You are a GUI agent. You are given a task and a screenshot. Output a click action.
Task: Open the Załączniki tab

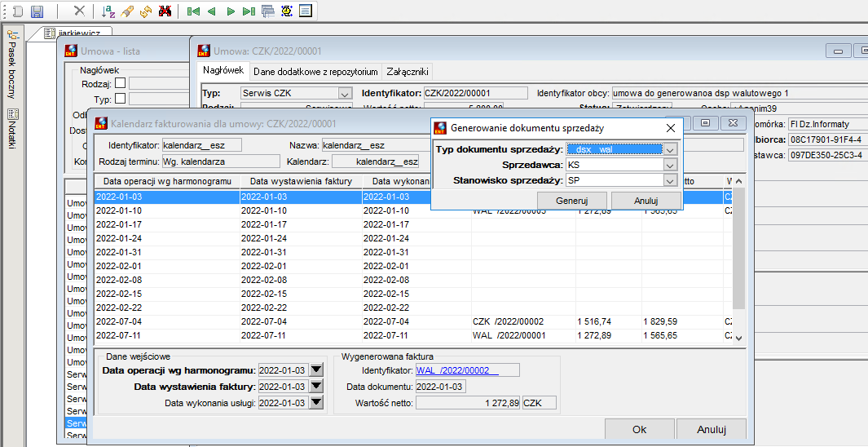(x=408, y=72)
